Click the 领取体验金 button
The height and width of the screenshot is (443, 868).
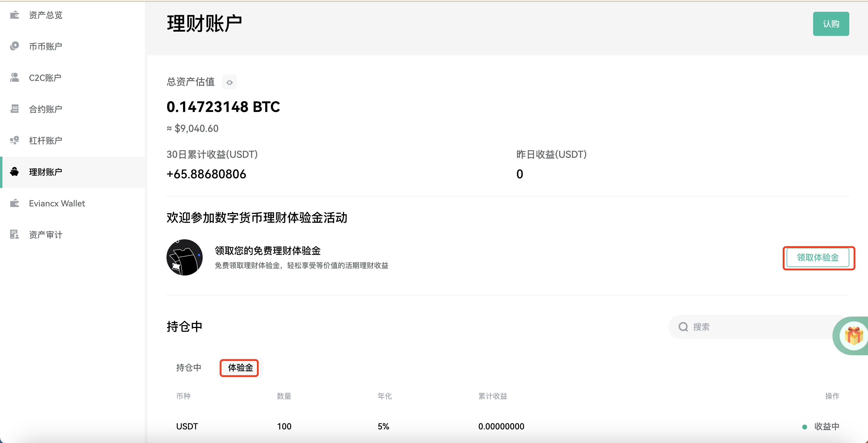(x=818, y=258)
